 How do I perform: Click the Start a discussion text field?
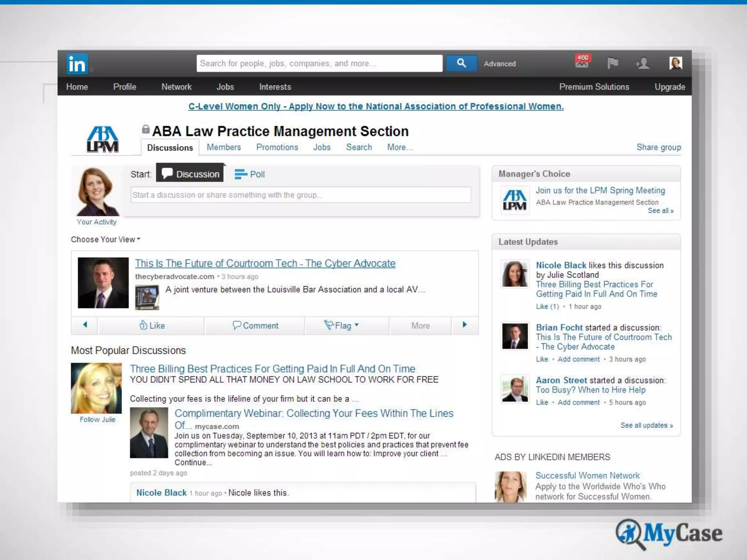point(301,195)
